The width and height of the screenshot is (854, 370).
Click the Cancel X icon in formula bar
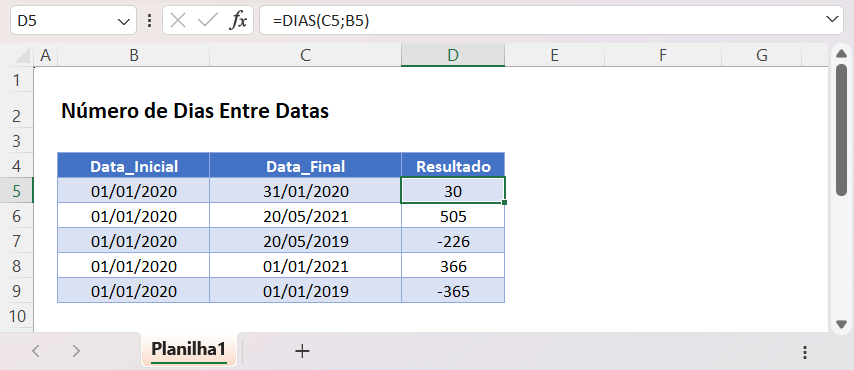[178, 21]
